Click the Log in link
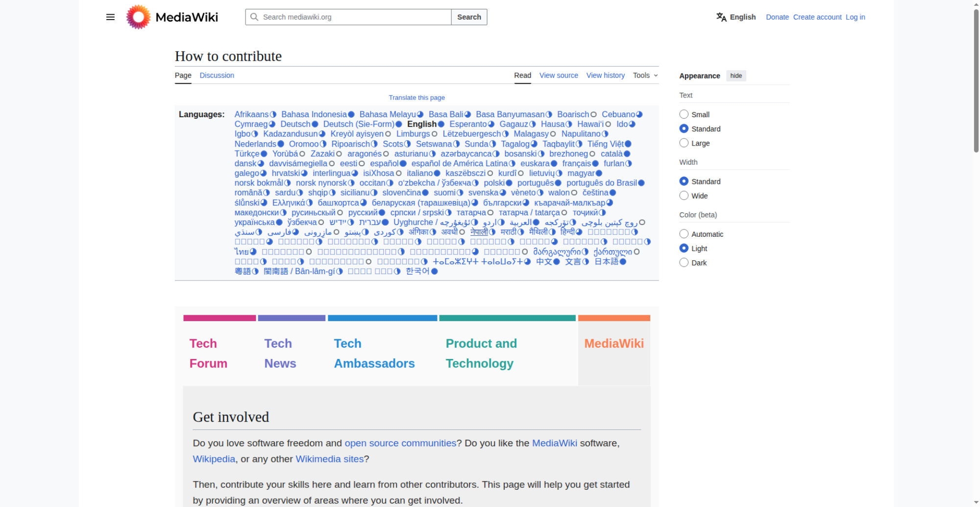 [856, 17]
